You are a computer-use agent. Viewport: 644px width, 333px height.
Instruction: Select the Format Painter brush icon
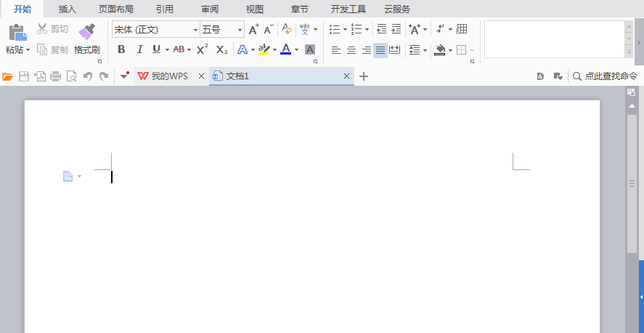pyautogui.click(x=86, y=32)
